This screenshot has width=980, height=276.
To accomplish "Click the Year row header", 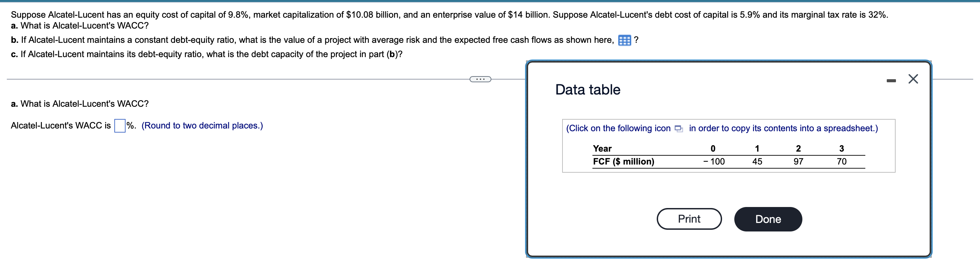I will coord(602,149).
